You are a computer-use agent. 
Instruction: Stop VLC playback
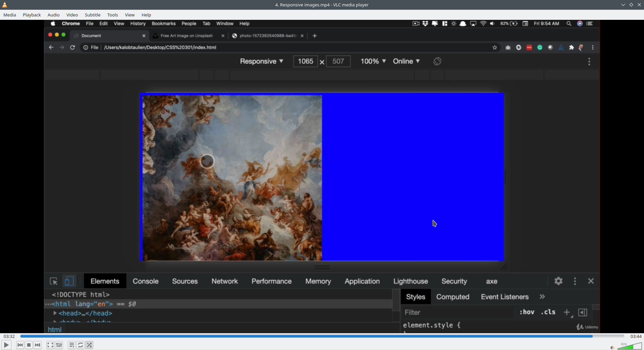[x=29, y=345]
